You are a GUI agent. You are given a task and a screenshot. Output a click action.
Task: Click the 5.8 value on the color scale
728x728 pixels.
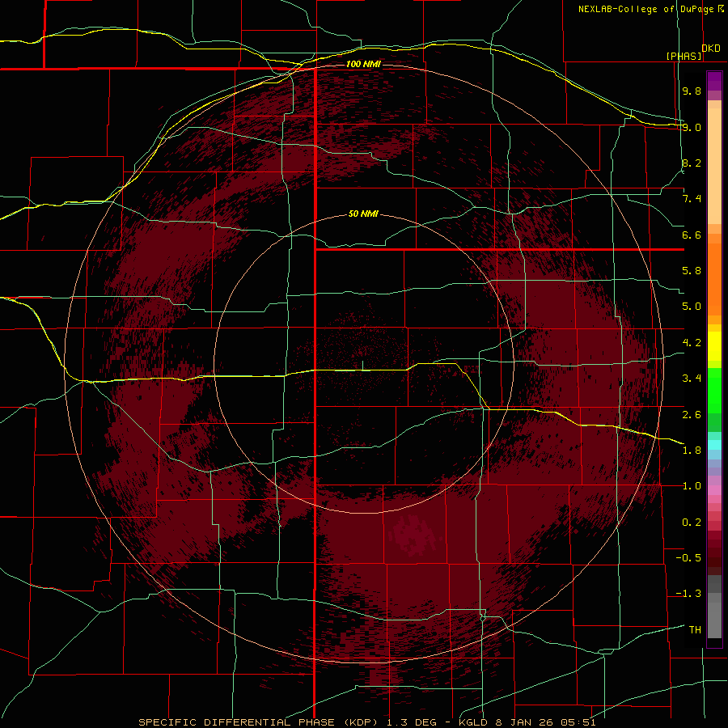[692, 271]
